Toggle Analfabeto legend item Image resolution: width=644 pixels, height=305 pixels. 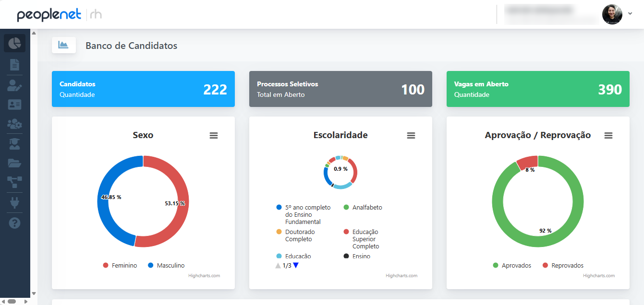tap(363, 208)
